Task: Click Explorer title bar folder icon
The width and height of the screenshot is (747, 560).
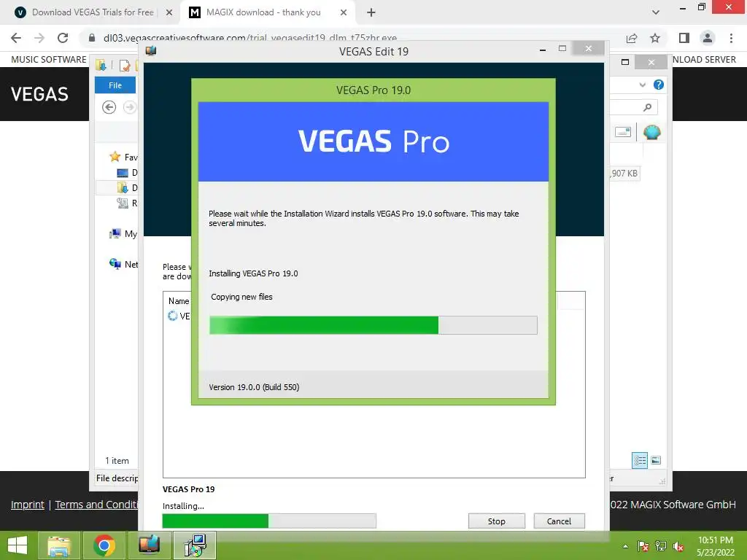Action: [x=101, y=65]
